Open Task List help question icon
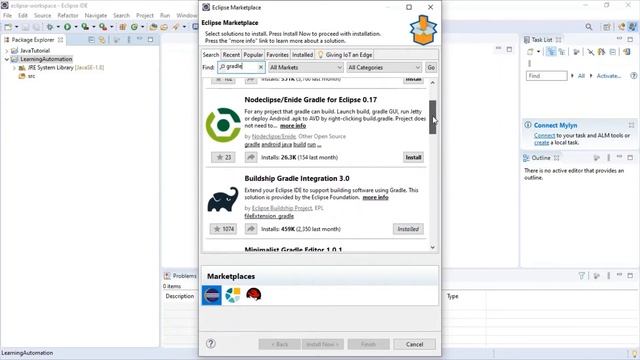 (x=633, y=76)
